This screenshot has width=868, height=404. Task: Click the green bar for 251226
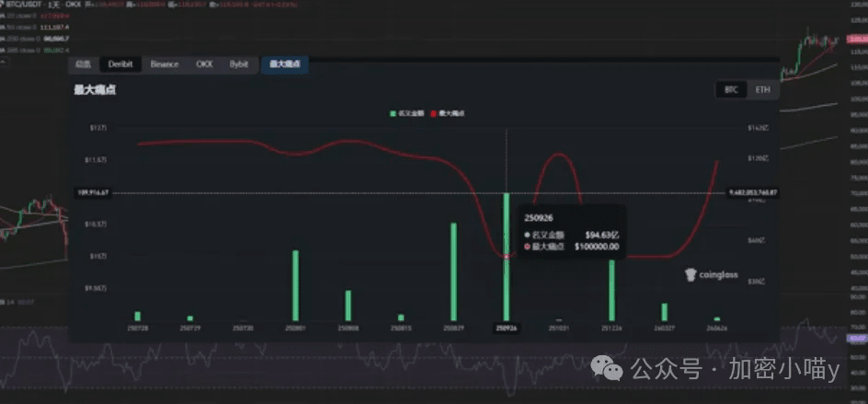click(x=611, y=291)
